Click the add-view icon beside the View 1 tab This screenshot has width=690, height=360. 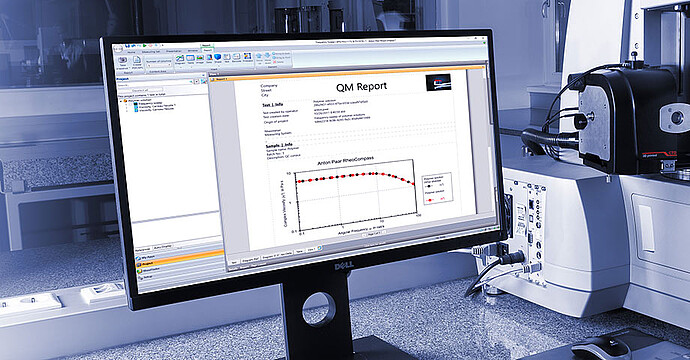tap(319, 248)
